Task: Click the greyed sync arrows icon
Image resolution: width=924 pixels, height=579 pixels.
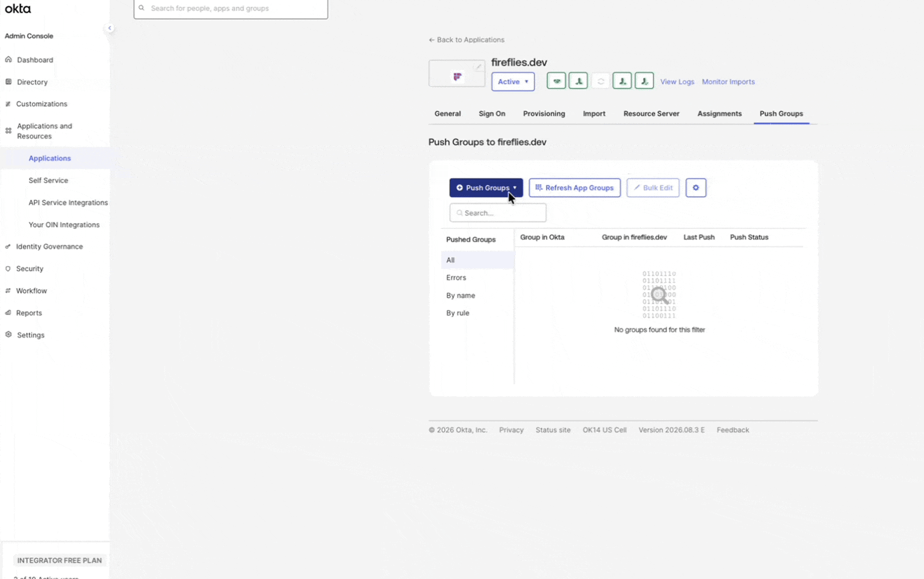Action: pyautogui.click(x=601, y=81)
